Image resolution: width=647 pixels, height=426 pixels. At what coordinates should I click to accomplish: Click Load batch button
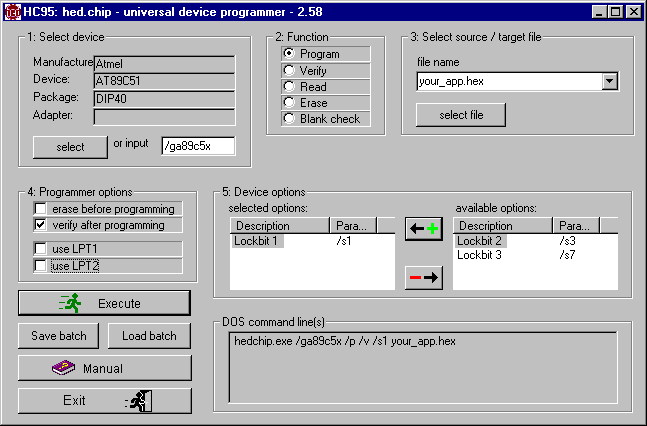pyautogui.click(x=149, y=336)
